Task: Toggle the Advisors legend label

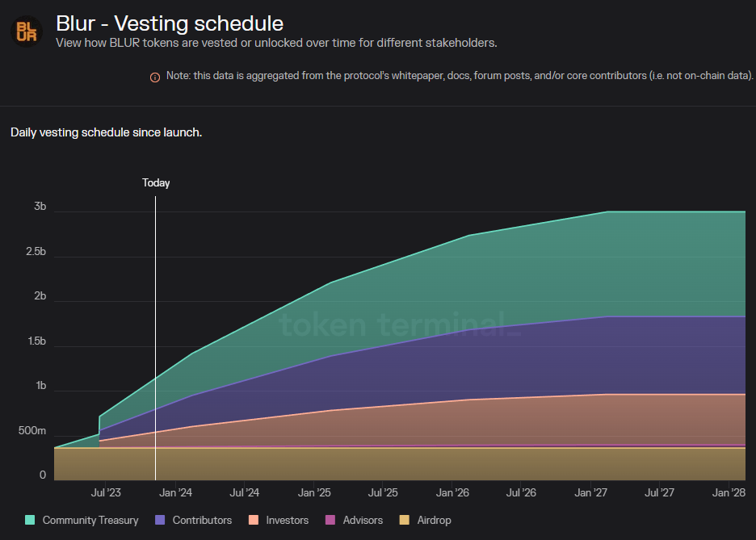Action: (363, 521)
